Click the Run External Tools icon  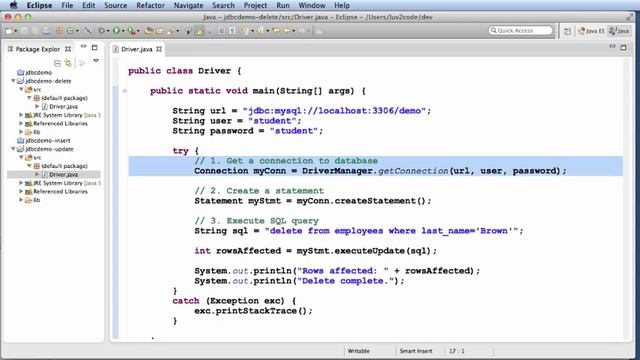click(x=131, y=31)
